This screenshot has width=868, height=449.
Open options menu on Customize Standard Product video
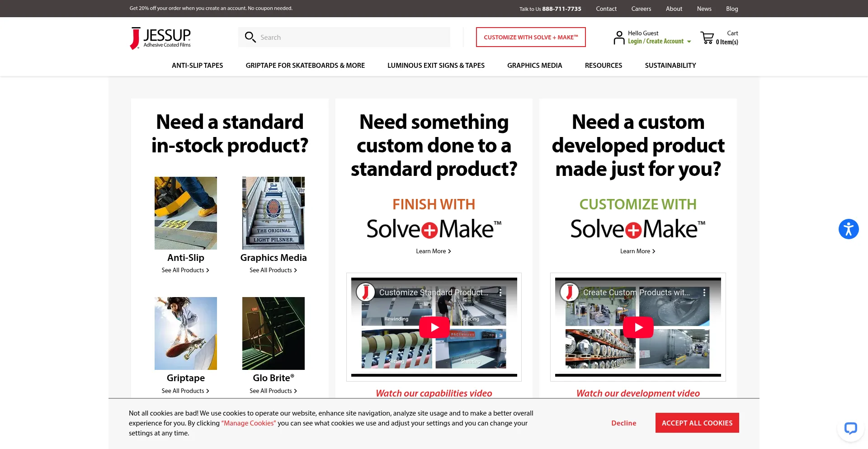tap(500, 293)
